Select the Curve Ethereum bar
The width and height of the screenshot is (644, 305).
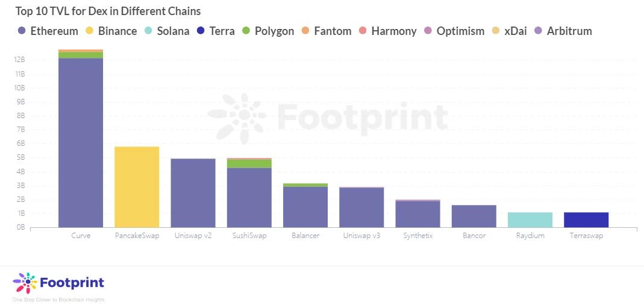point(81,143)
